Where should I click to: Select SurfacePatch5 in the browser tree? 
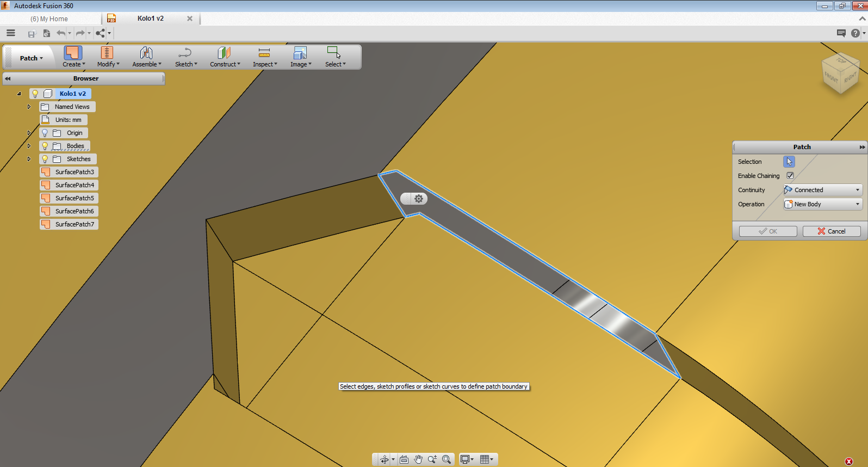[75, 198]
